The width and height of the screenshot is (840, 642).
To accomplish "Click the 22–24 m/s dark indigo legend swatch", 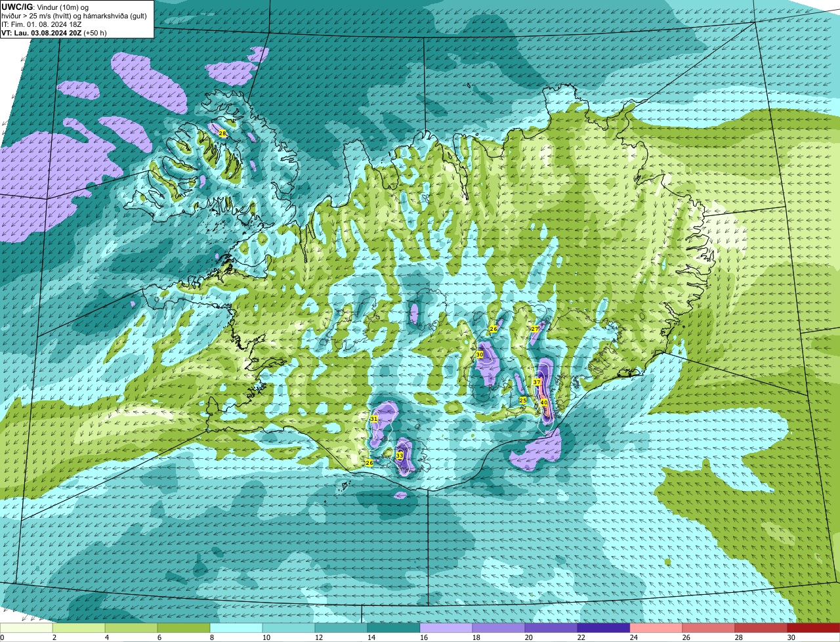I will 604,628.
